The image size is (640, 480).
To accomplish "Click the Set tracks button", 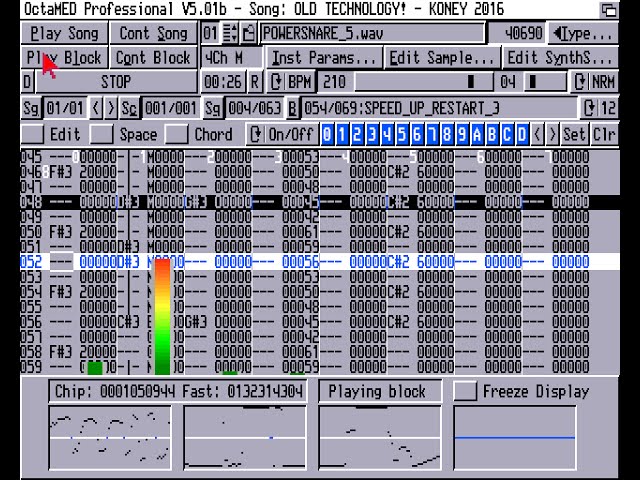I will coord(574,134).
